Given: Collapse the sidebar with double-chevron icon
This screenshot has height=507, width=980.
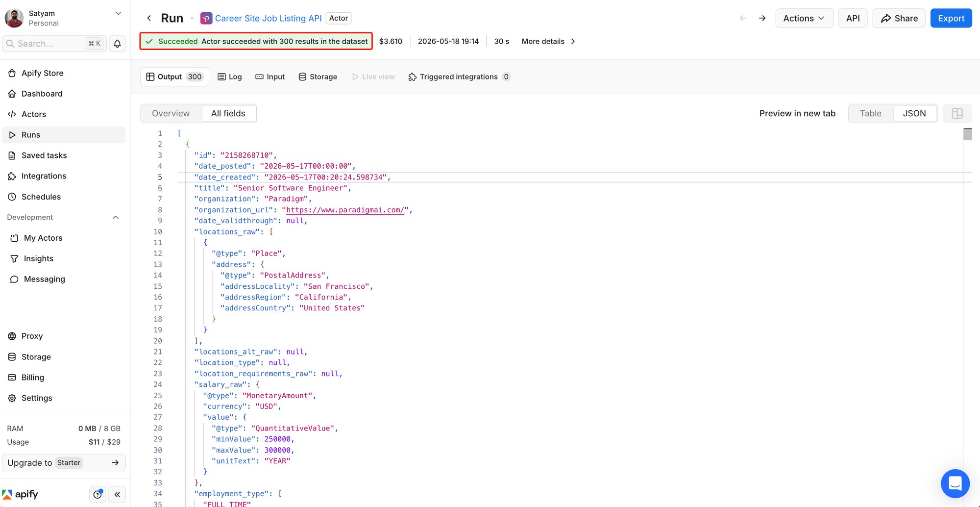Looking at the screenshot, I should pos(117,494).
